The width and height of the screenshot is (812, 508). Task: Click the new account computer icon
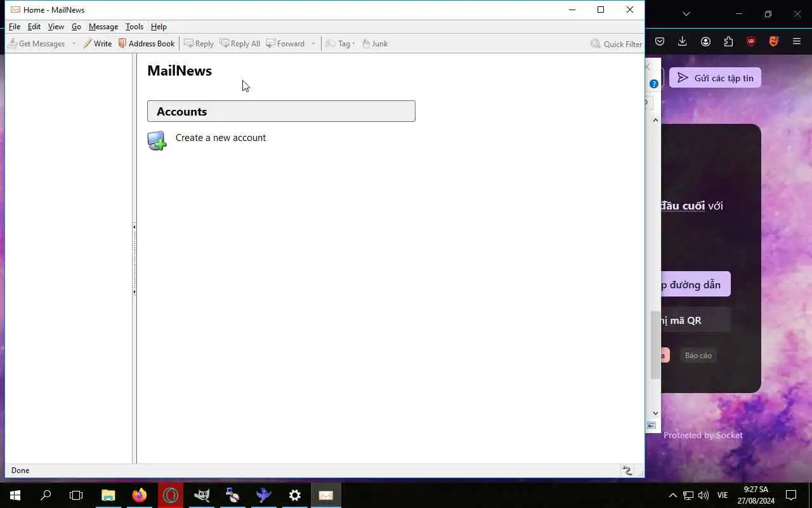click(x=157, y=140)
